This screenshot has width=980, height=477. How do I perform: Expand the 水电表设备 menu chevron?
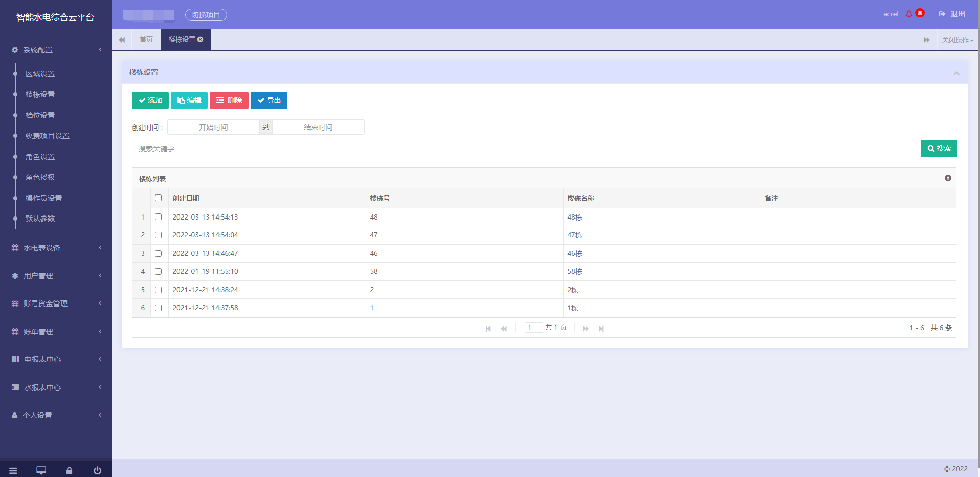pyautogui.click(x=100, y=248)
